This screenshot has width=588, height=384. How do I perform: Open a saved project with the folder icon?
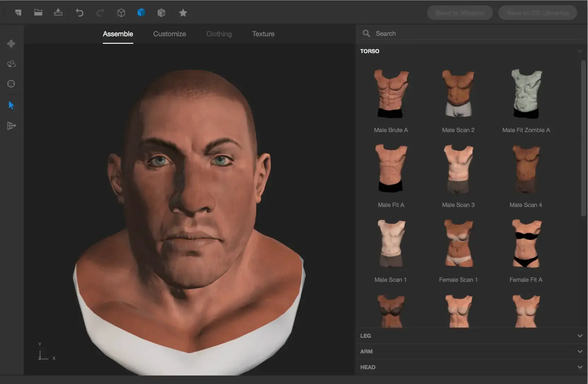click(x=38, y=13)
